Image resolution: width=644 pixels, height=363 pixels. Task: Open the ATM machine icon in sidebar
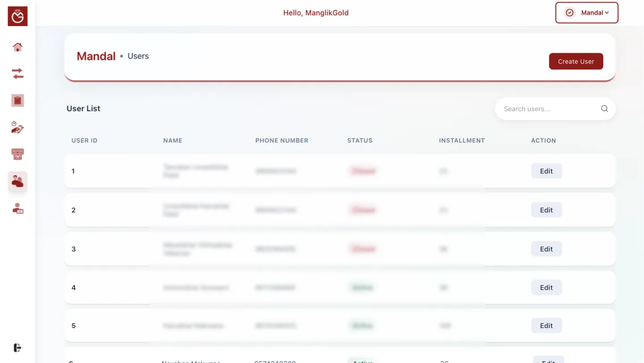coord(17,155)
